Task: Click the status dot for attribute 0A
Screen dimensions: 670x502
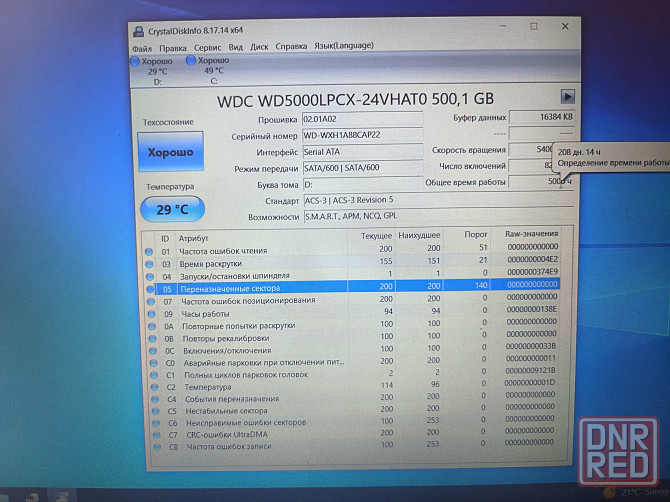Action: click(152, 326)
